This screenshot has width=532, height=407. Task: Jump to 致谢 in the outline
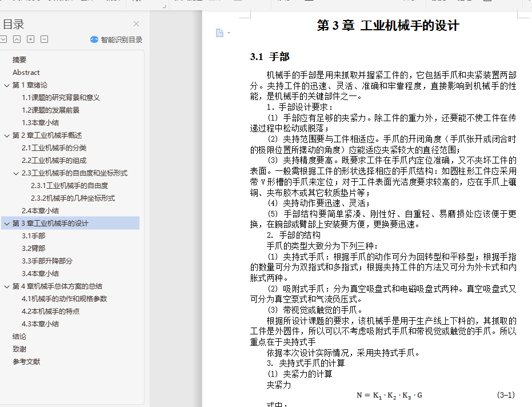19,349
